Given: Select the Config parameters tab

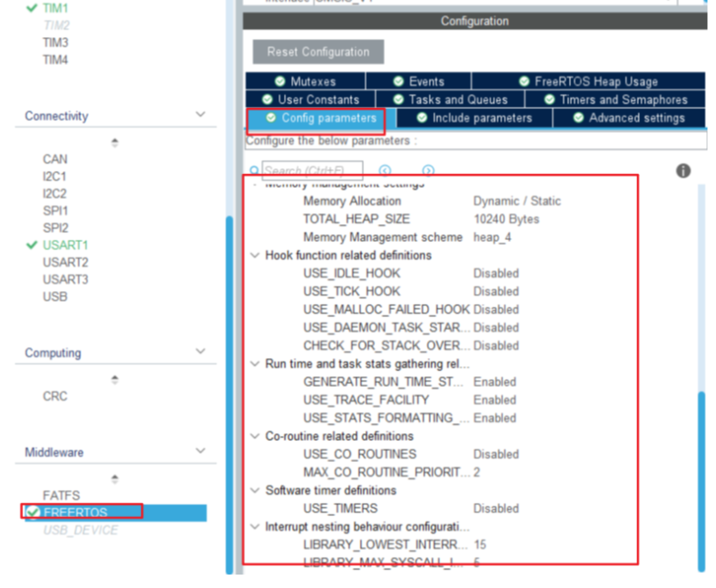Looking at the screenshot, I should [x=321, y=118].
